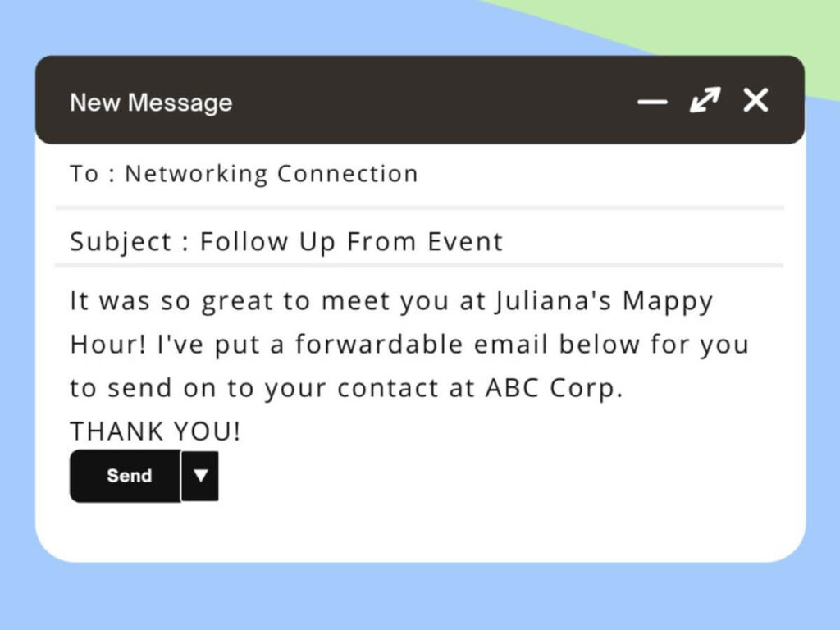Click the Follow Up From Event subject text
Viewport: 840px width, 630px height.
point(351,242)
